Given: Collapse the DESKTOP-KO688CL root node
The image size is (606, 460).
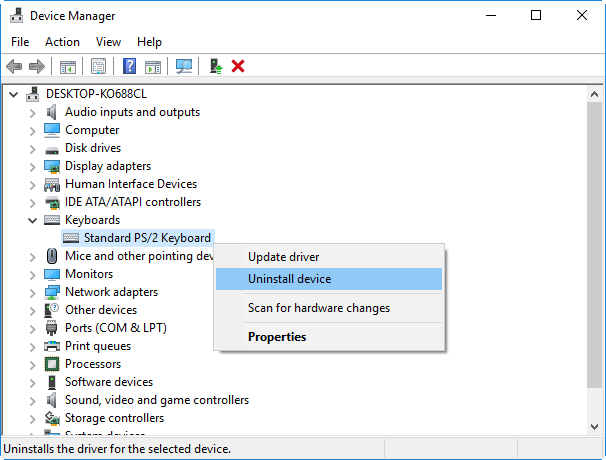Looking at the screenshot, I should click(x=14, y=94).
